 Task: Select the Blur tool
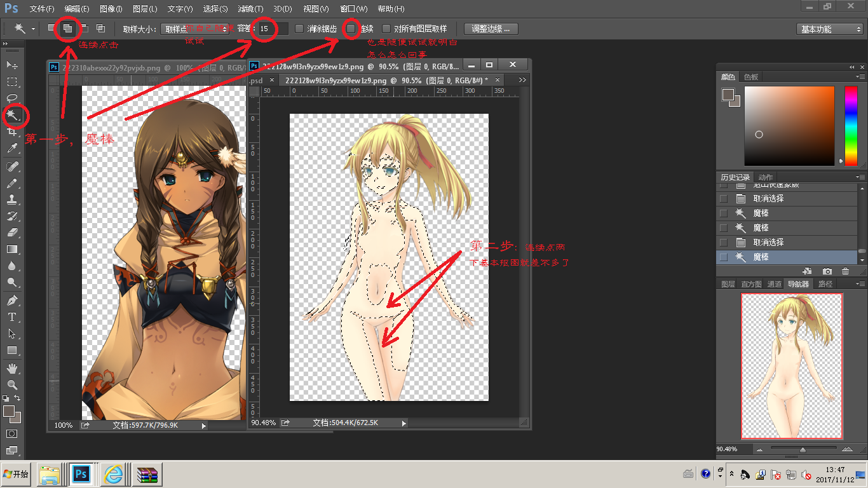point(12,266)
